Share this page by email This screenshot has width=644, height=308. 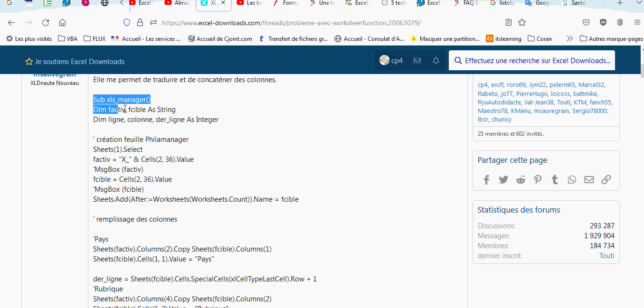click(x=589, y=179)
